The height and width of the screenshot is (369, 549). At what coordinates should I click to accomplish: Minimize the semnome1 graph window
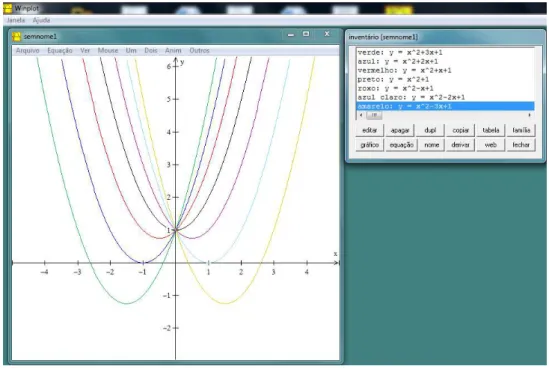[x=291, y=35]
